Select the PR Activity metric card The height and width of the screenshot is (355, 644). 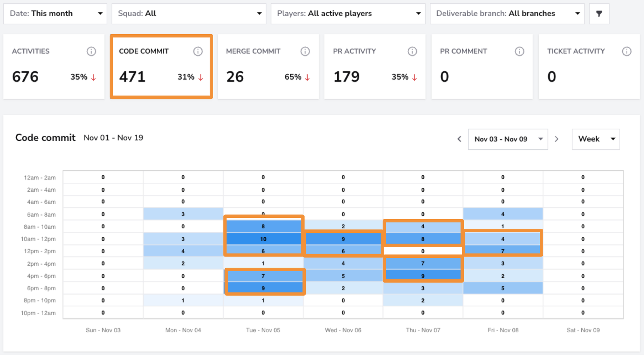click(375, 67)
